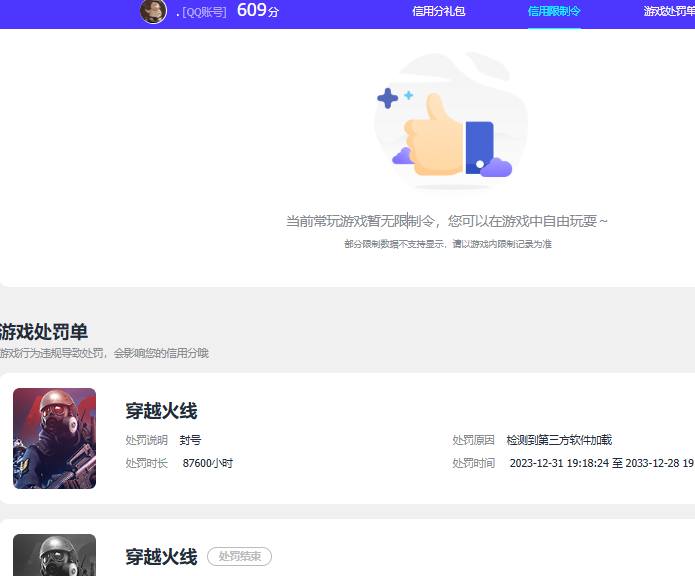Open the greyed 穿越火线 game cover thumbnail
Screen dimensions: 695x576
pyautogui.click(x=55, y=555)
